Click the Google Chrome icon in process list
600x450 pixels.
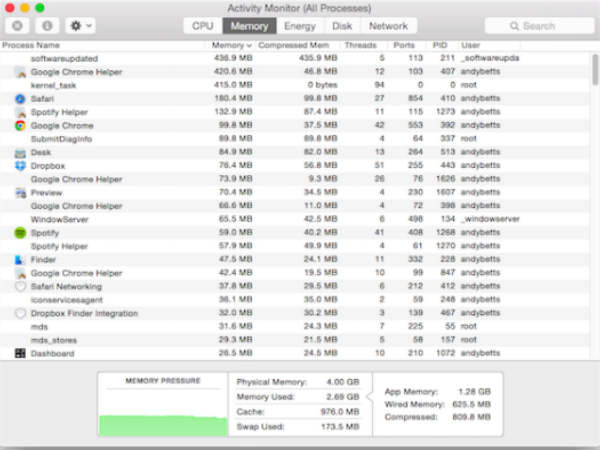(20, 126)
